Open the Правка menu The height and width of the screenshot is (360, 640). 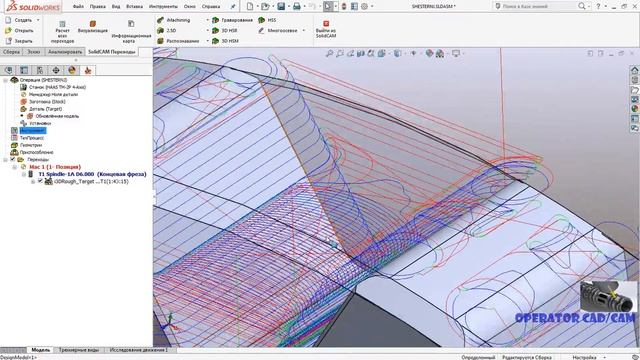pyautogui.click(x=98, y=7)
